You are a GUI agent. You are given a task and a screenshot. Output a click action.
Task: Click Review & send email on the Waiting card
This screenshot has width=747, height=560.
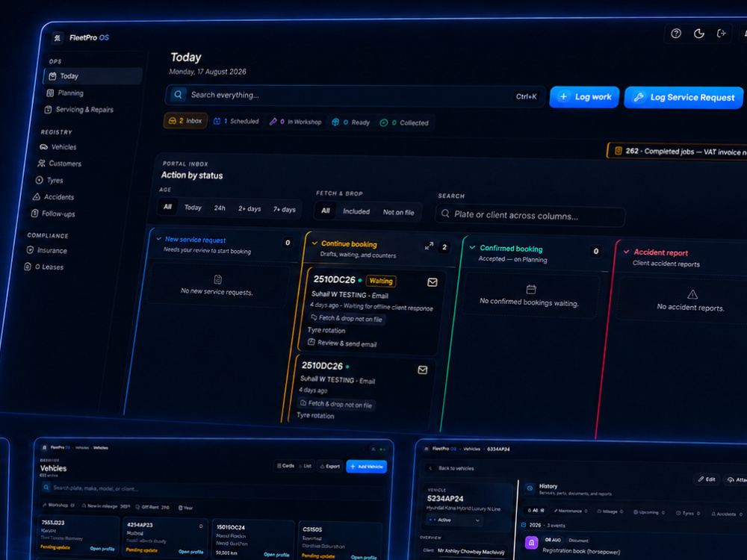point(342,343)
